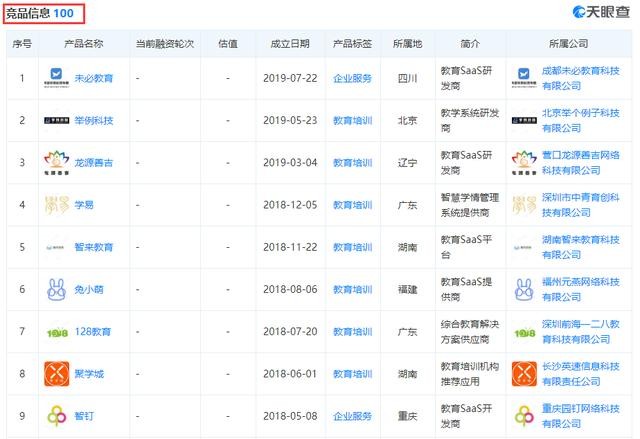Click the 128教育 green product logo
640x439 pixels.
(57, 333)
